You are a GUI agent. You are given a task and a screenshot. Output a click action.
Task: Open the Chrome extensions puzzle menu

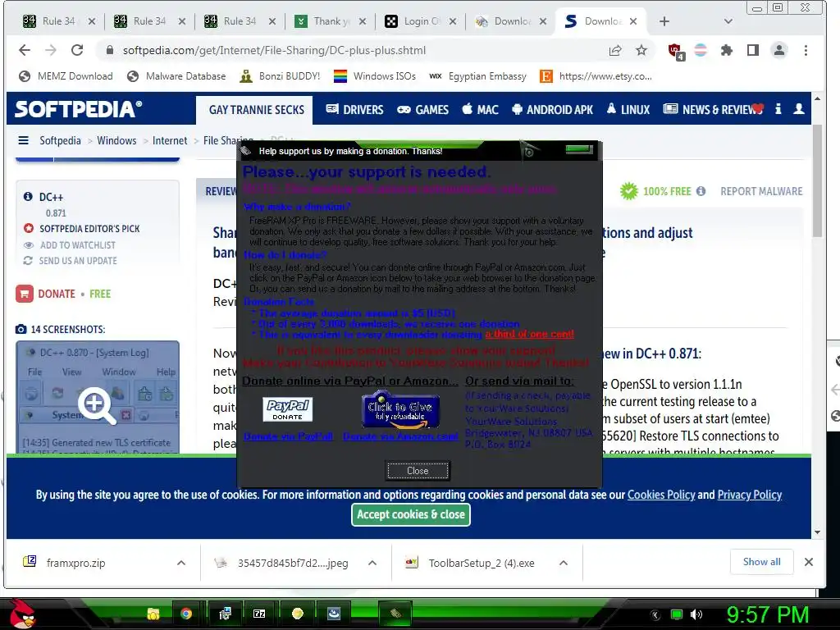pos(727,50)
